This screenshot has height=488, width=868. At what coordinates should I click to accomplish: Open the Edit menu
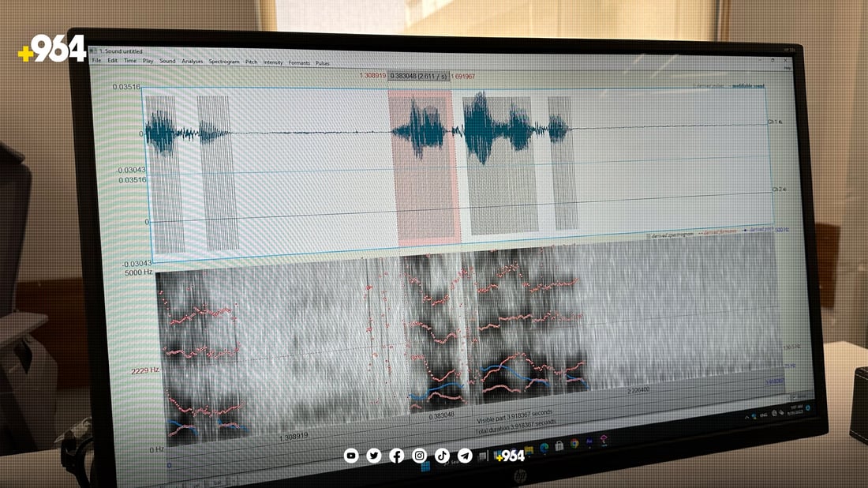pos(112,60)
